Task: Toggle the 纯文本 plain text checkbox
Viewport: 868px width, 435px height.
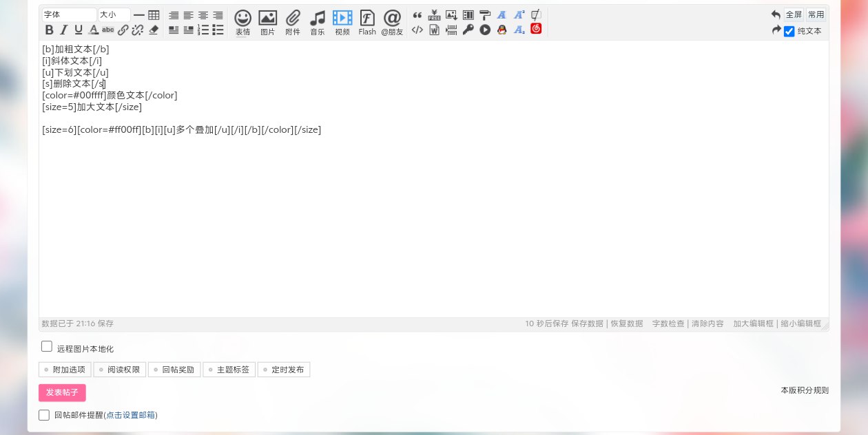Action: click(789, 31)
